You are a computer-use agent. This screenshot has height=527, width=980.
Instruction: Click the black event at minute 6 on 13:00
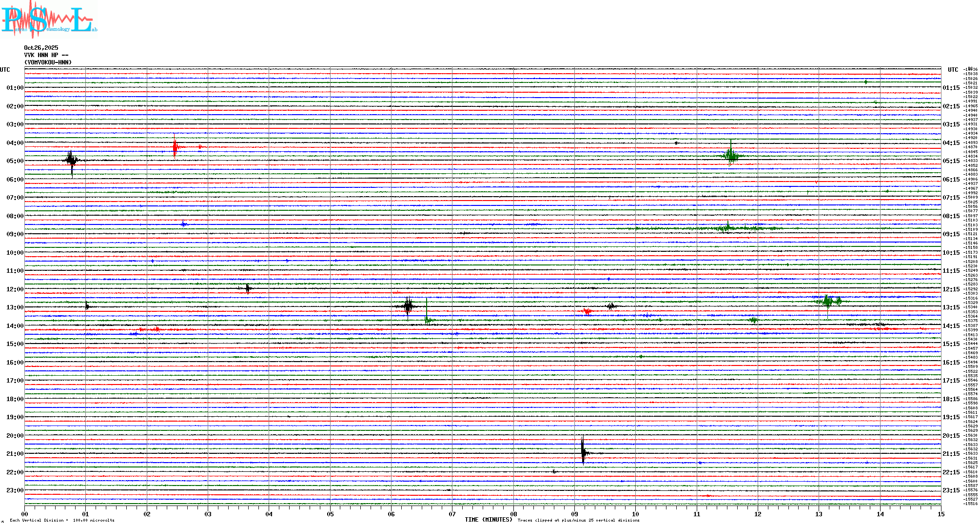tap(408, 306)
